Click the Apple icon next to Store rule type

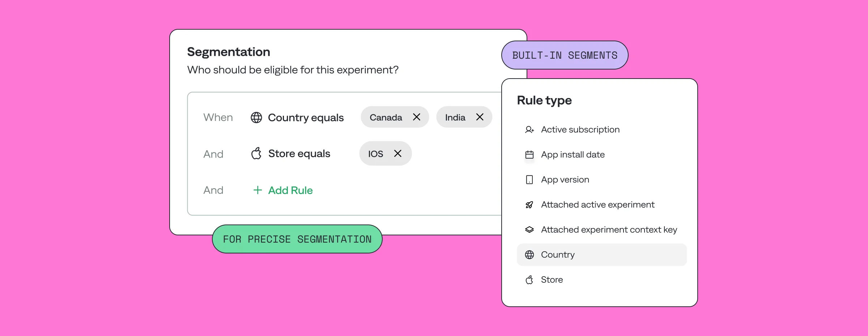pos(529,280)
